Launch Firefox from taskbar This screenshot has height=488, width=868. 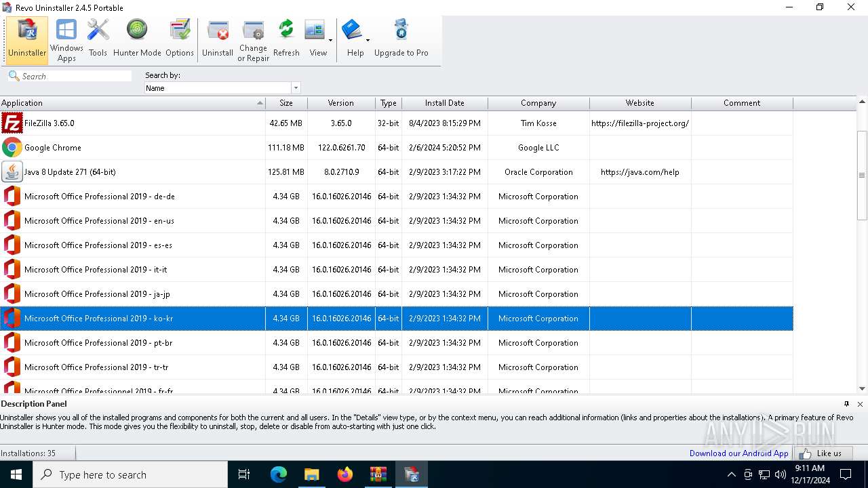(344, 474)
